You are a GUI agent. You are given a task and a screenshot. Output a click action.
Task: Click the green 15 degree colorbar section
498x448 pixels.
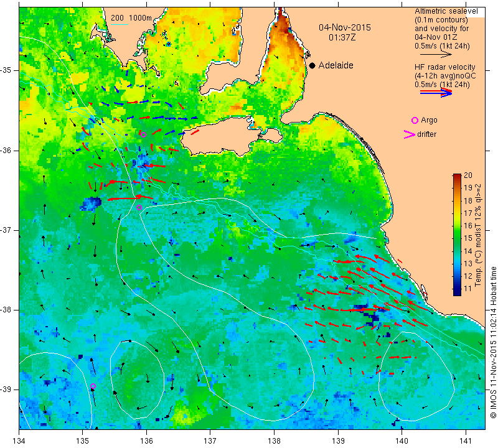(x=457, y=238)
